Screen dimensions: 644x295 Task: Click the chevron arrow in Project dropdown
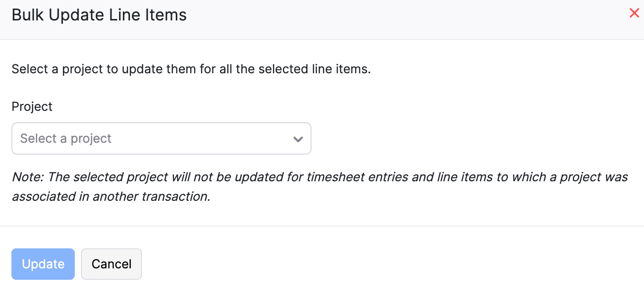(298, 139)
